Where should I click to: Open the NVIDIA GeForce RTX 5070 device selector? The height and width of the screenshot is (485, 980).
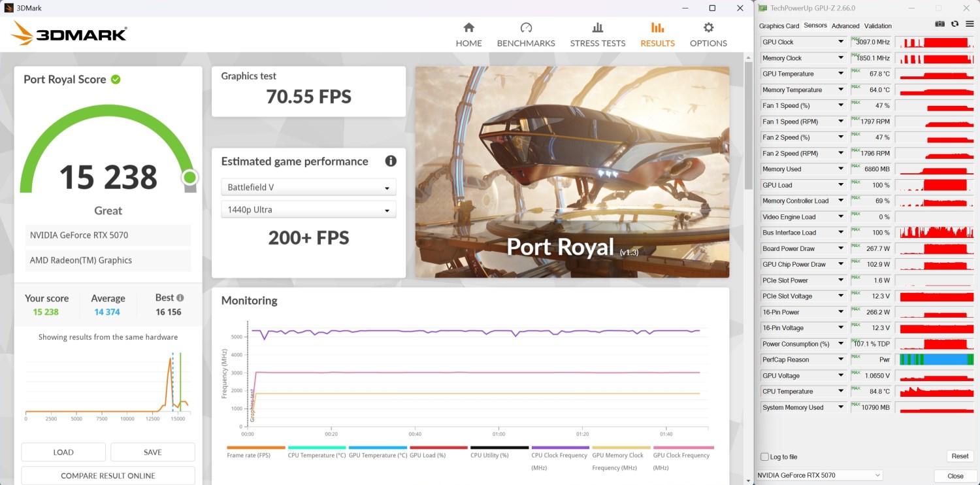(x=819, y=475)
